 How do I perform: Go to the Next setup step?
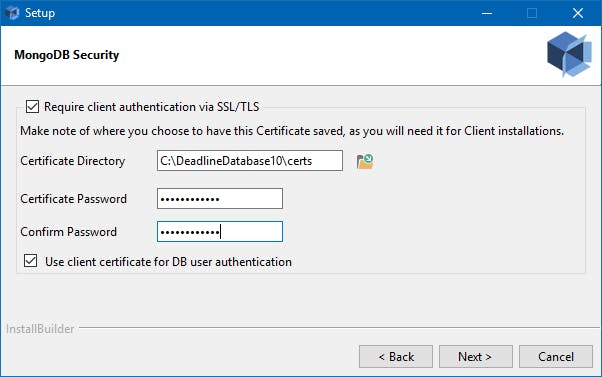coord(476,357)
